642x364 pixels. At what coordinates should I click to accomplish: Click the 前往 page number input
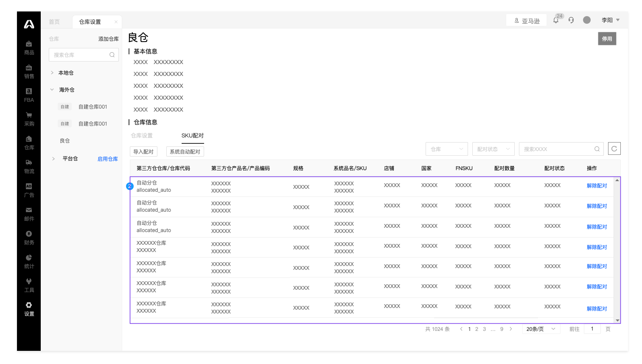tap(592, 329)
